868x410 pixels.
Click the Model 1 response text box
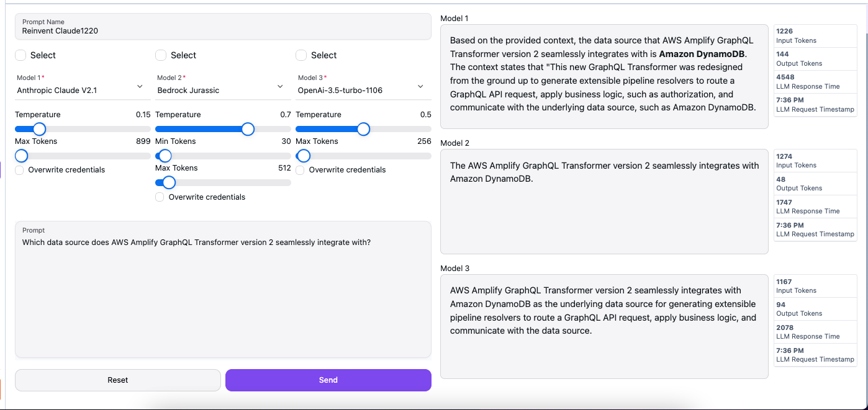click(604, 77)
